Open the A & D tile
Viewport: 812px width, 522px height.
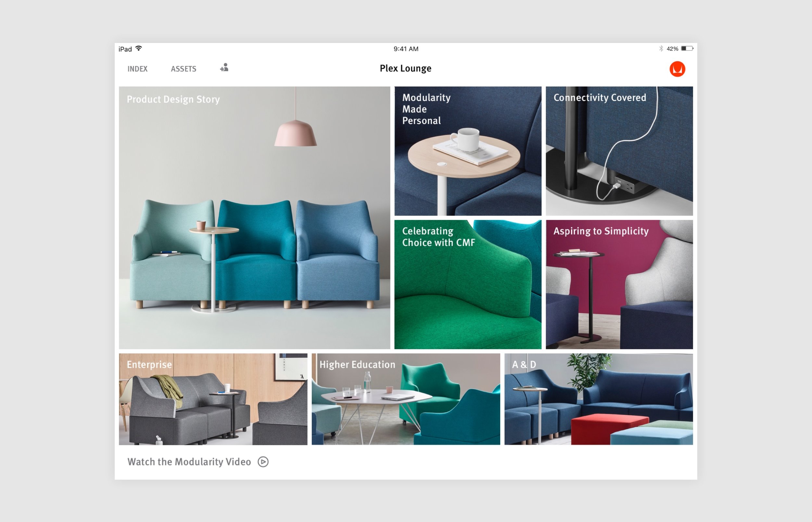pyautogui.click(x=599, y=399)
